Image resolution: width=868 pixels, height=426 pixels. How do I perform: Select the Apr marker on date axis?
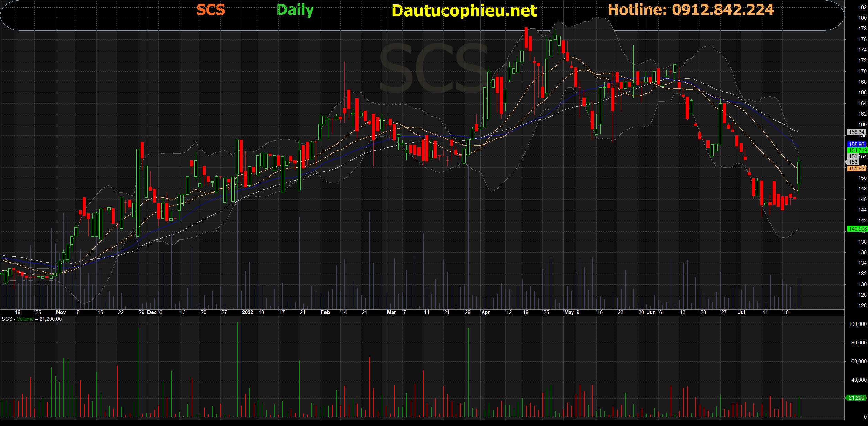pyautogui.click(x=485, y=312)
